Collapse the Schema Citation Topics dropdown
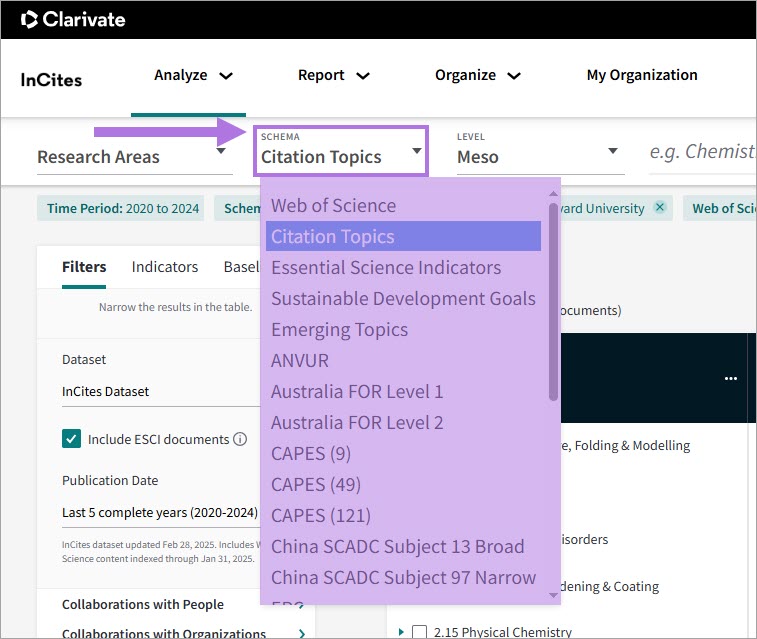 341,151
